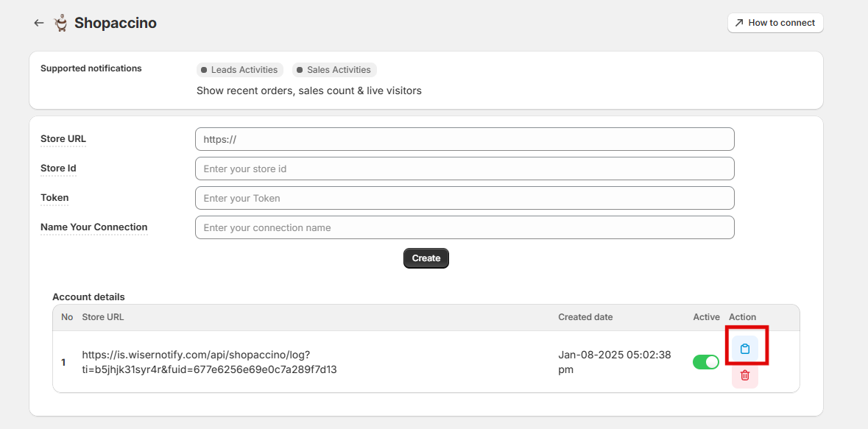Viewport: 868px width, 429px height.
Task: Click the Store Id label
Action: [58, 168]
